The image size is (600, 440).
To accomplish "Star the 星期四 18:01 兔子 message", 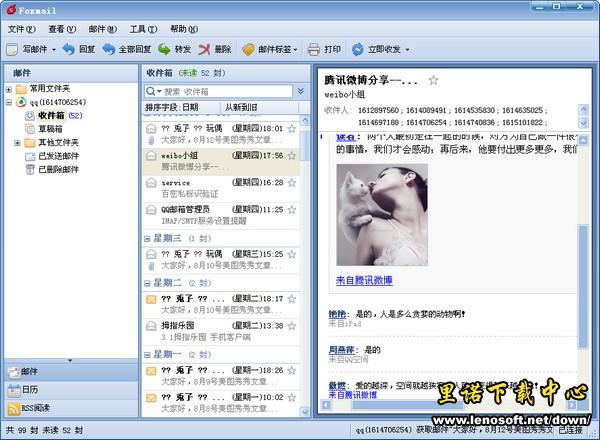I will point(292,129).
